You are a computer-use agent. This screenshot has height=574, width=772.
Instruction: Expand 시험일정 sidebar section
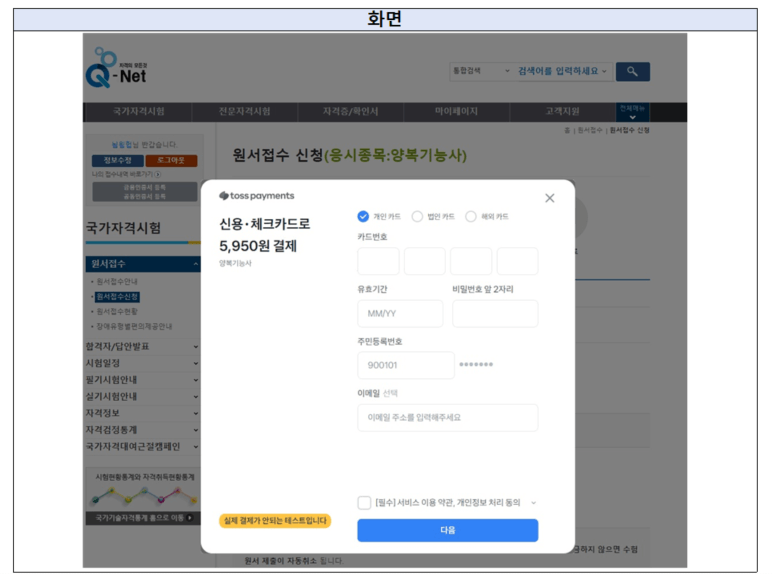[x=143, y=363]
